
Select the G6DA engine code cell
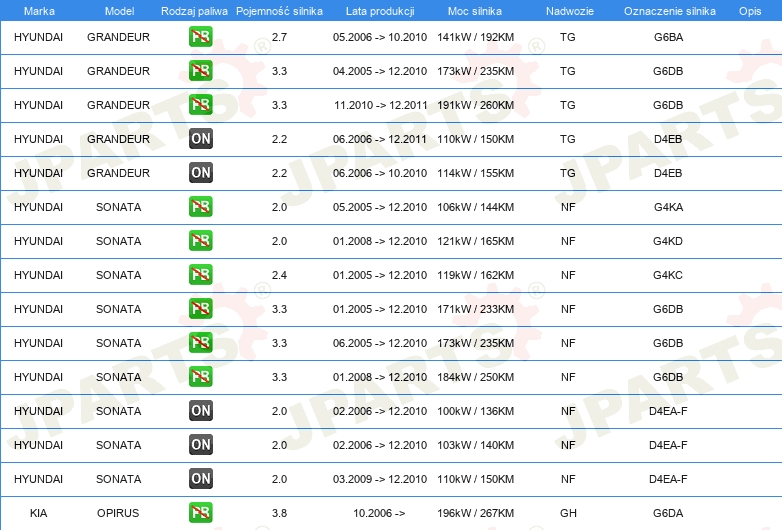[668, 513]
